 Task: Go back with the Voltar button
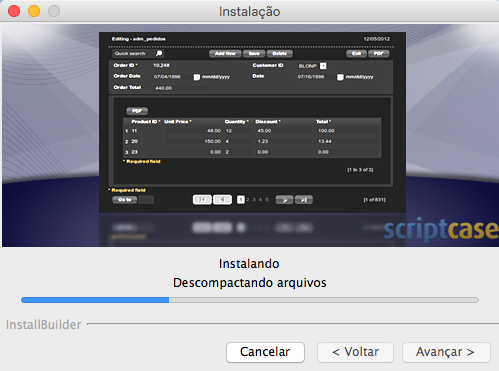(355, 352)
